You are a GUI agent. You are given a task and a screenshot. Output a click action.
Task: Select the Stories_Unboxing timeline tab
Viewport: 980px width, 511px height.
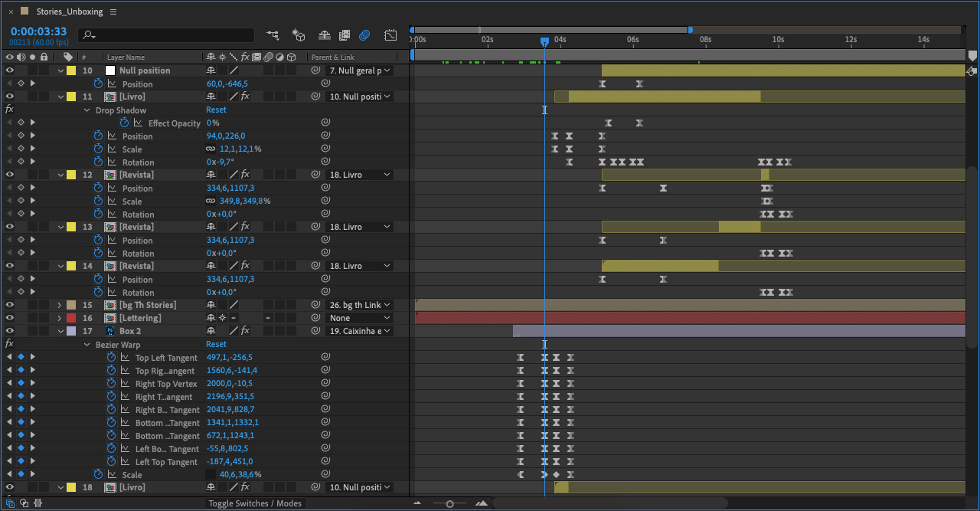click(x=70, y=12)
